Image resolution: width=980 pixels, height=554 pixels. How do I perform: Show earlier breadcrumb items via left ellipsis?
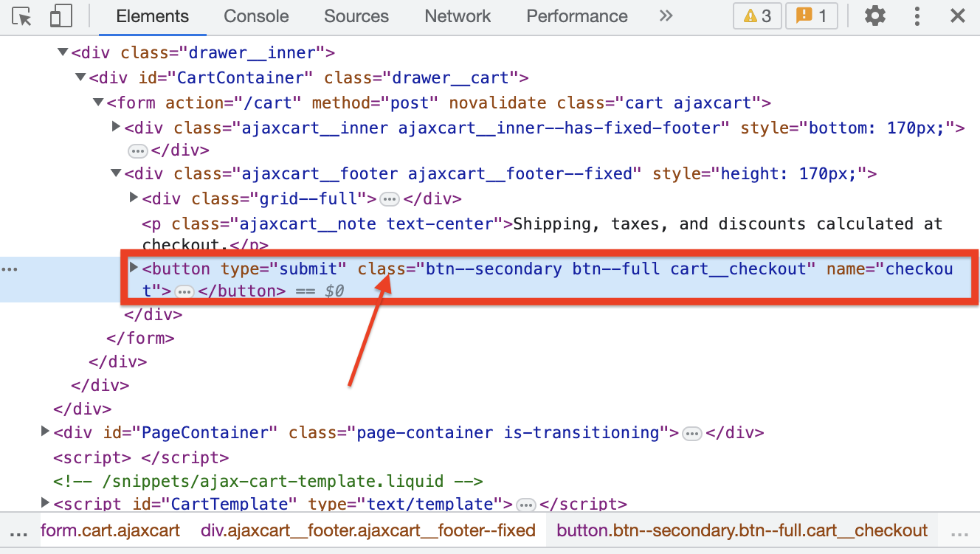(18, 533)
